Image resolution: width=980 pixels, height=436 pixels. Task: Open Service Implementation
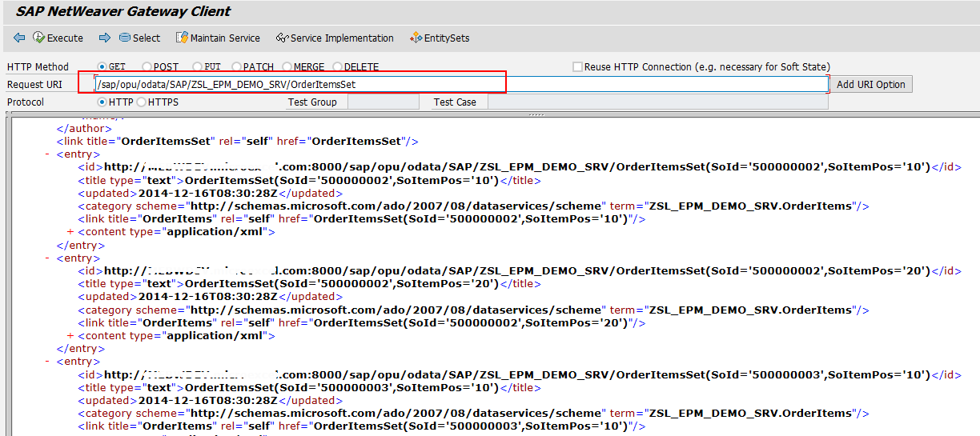pyautogui.click(x=335, y=38)
